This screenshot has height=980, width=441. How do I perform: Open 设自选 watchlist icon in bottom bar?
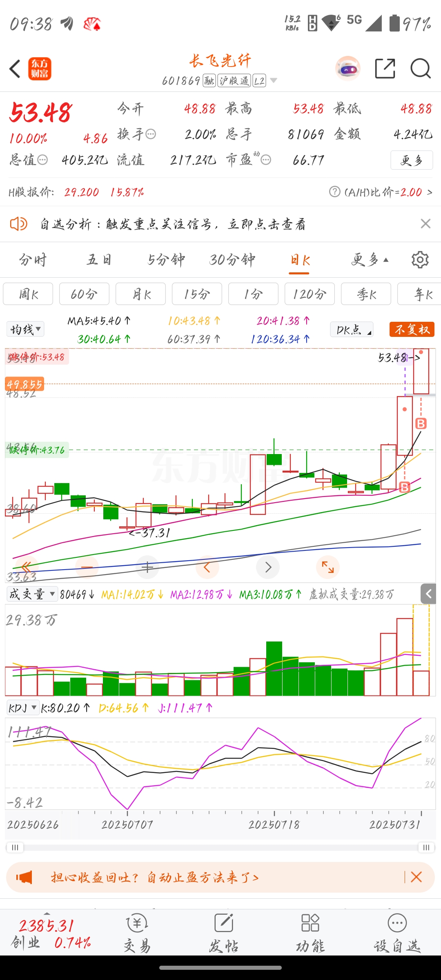point(397,933)
